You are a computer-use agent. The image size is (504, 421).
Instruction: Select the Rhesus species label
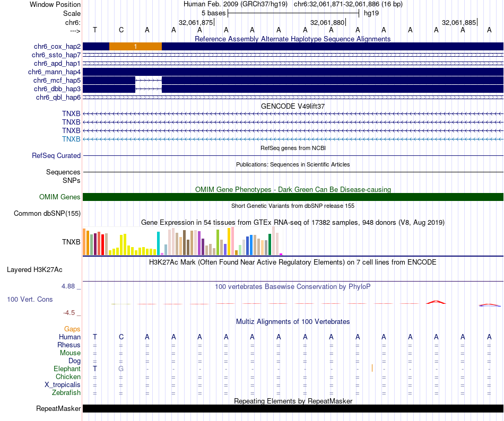(x=69, y=345)
